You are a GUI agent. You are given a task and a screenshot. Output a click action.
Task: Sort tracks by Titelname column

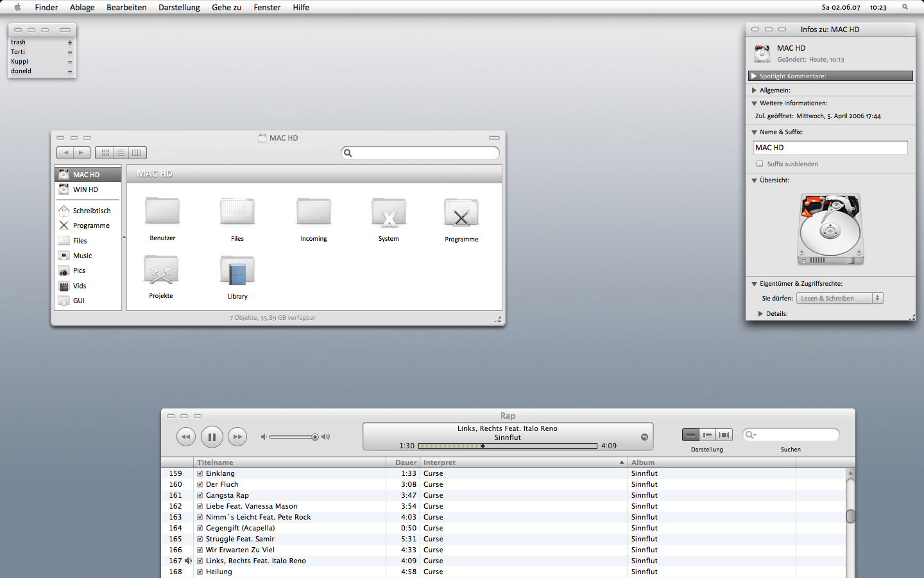click(289, 462)
